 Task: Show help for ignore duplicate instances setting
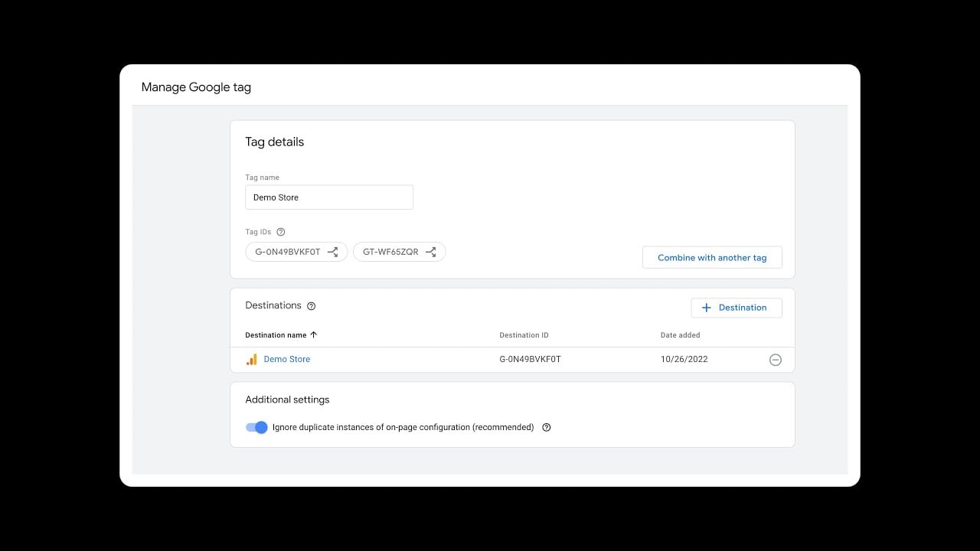click(546, 428)
